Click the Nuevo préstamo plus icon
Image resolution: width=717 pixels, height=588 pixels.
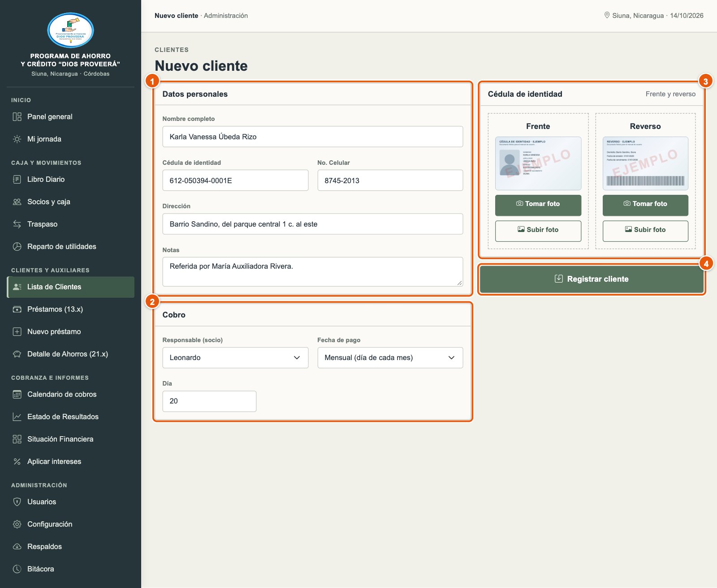point(17,332)
